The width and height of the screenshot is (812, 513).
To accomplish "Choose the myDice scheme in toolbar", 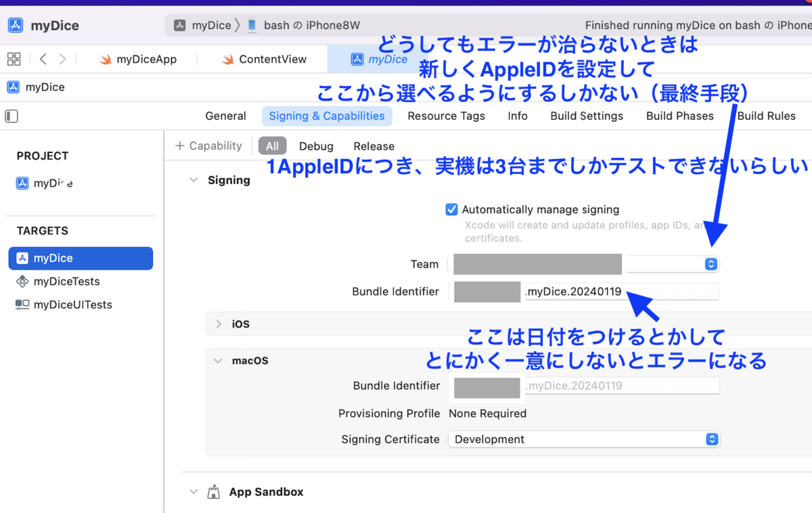I will tap(202, 26).
